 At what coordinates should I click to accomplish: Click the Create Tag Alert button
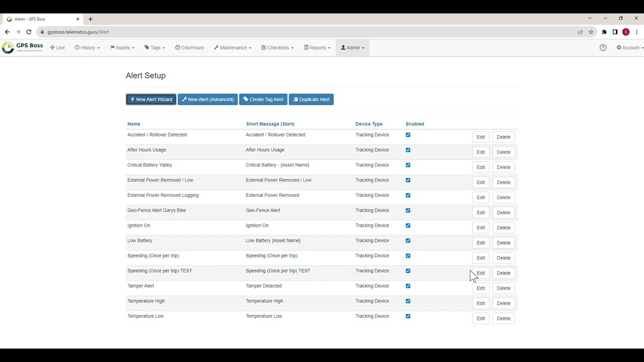coord(263,100)
